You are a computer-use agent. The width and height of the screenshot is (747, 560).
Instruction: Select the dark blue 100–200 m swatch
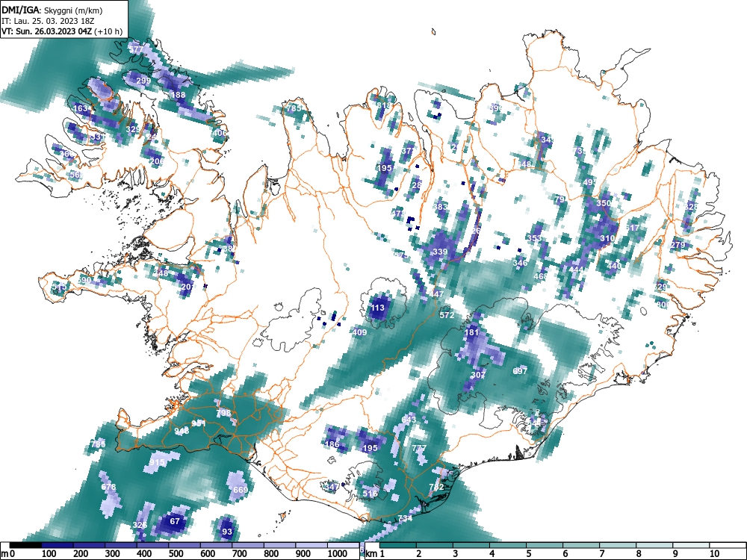tap(58, 545)
